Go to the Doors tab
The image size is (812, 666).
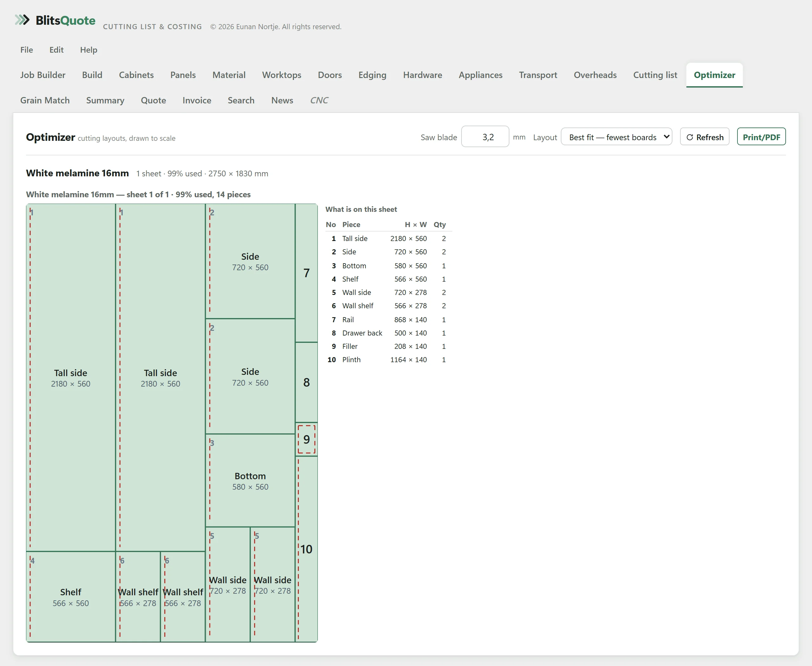click(330, 75)
